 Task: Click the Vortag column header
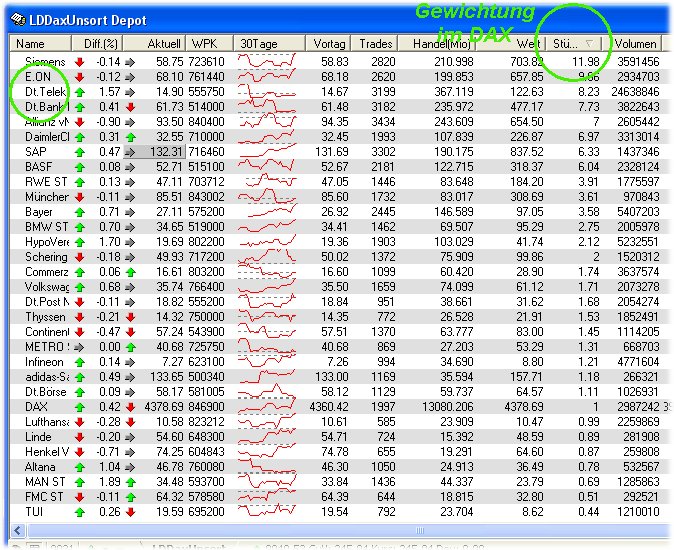[328, 44]
